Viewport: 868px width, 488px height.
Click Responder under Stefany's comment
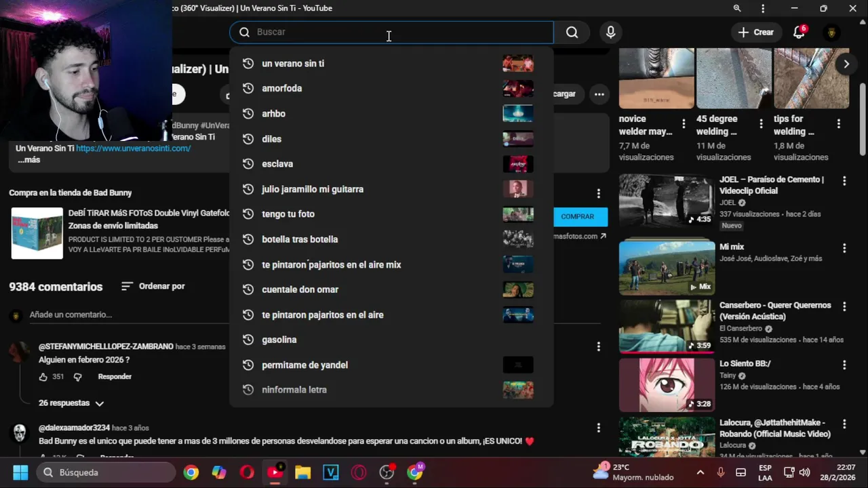pyautogui.click(x=115, y=377)
